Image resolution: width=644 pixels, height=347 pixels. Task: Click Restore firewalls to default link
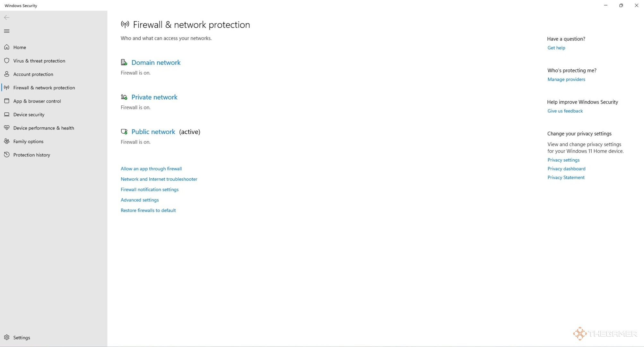tap(148, 210)
